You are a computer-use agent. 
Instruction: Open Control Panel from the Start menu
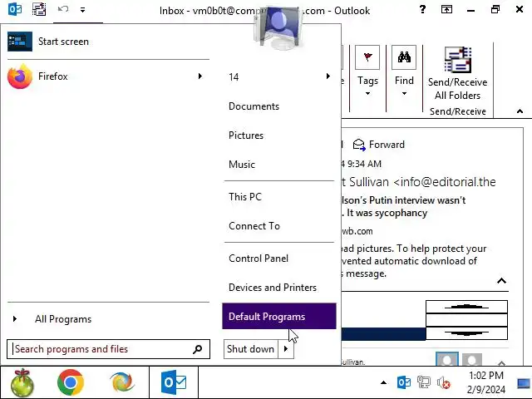point(279,259)
